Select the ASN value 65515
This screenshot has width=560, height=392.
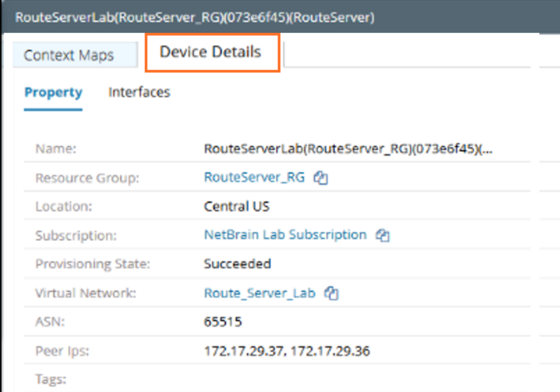[x=222, y=322]
